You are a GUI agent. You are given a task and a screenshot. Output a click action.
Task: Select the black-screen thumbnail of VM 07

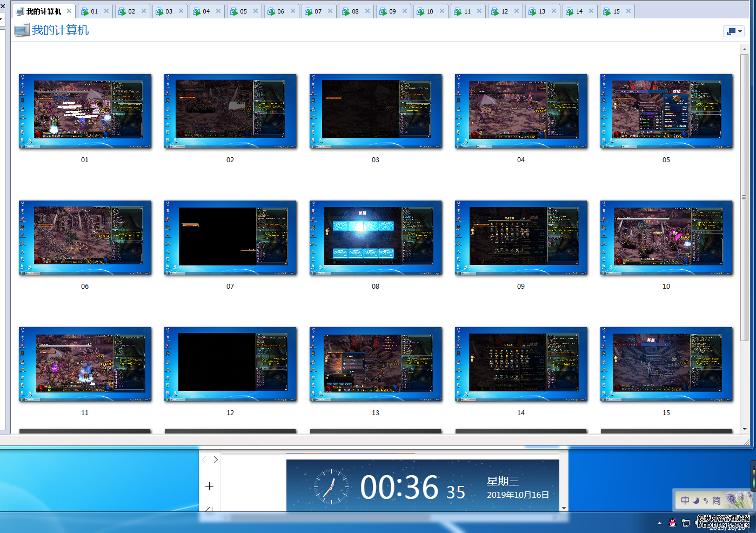click(x=230, y=237)
